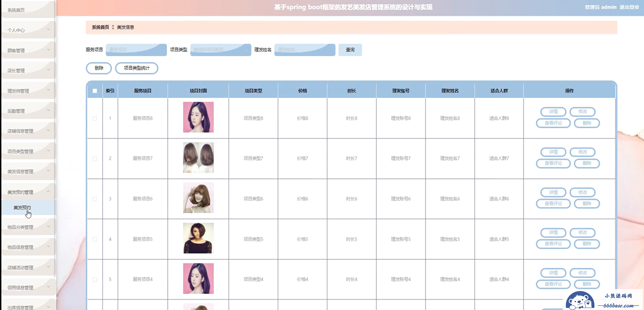Viewport: 644px width, 310px height.
Task: Click 详情 for 服务项目6 row
Action: 553,192
